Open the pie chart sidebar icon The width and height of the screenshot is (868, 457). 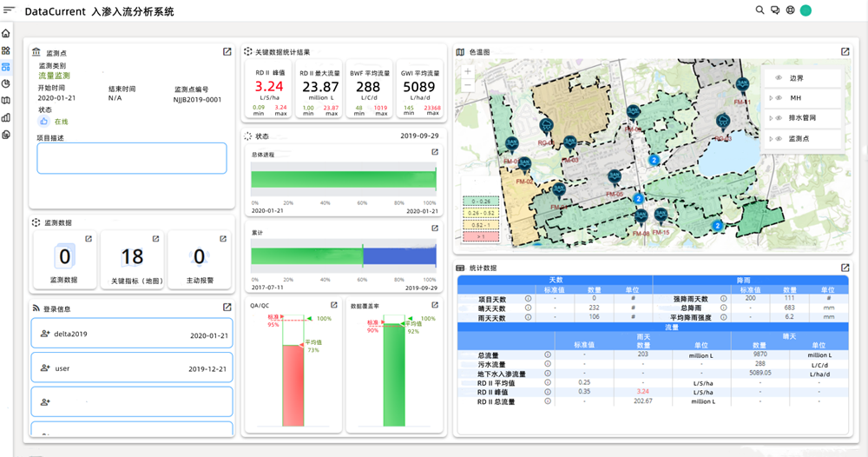(6, 83)
